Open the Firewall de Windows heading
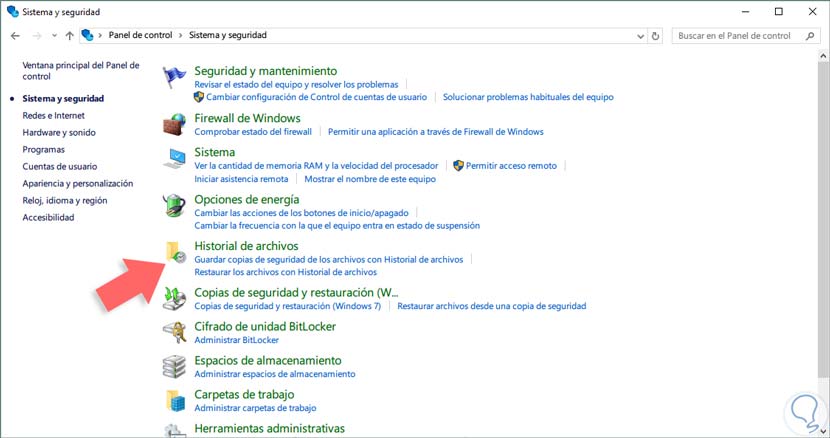This screenshot has width=830, height=438. tap(247, 118)
